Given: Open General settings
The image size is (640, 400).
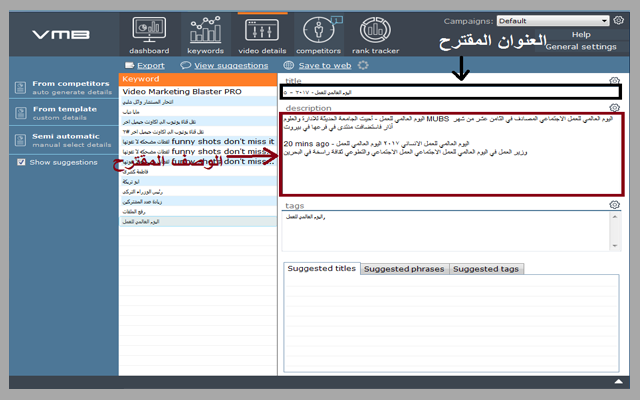Looking at the screenshot, I should coord(581,47).
